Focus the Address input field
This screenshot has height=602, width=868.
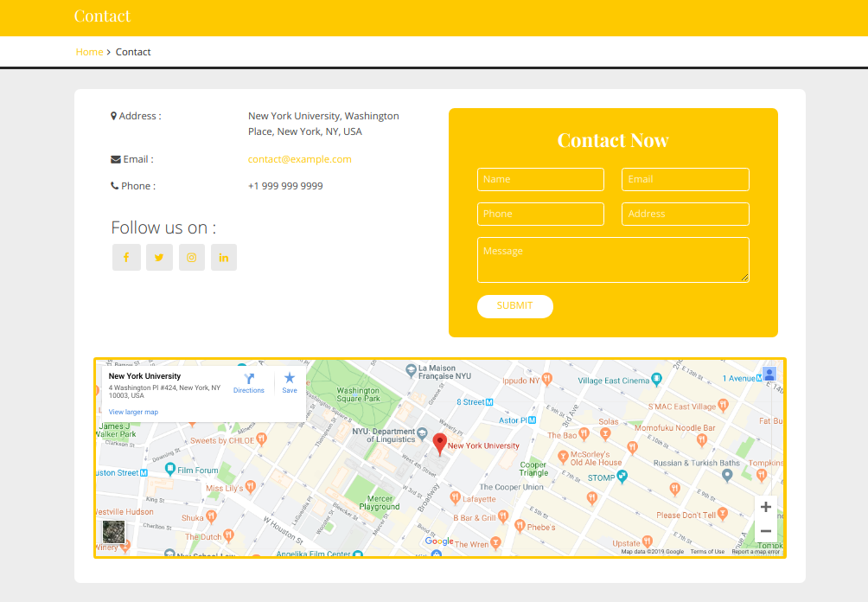[686, 214]
